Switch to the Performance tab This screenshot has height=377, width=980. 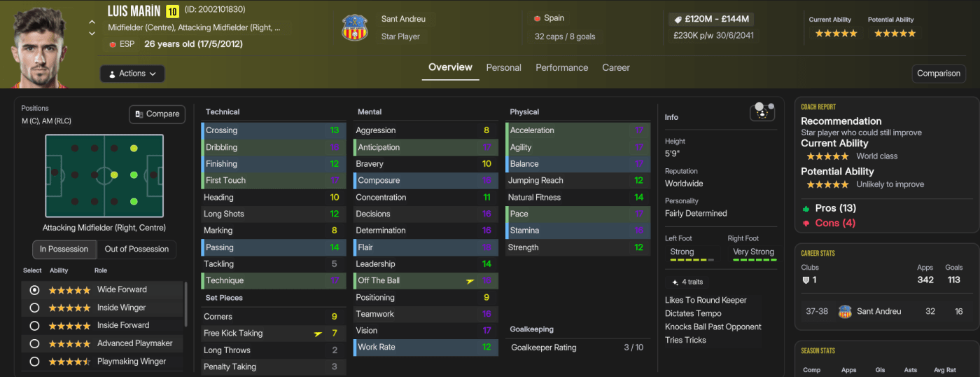coord(561,68)
